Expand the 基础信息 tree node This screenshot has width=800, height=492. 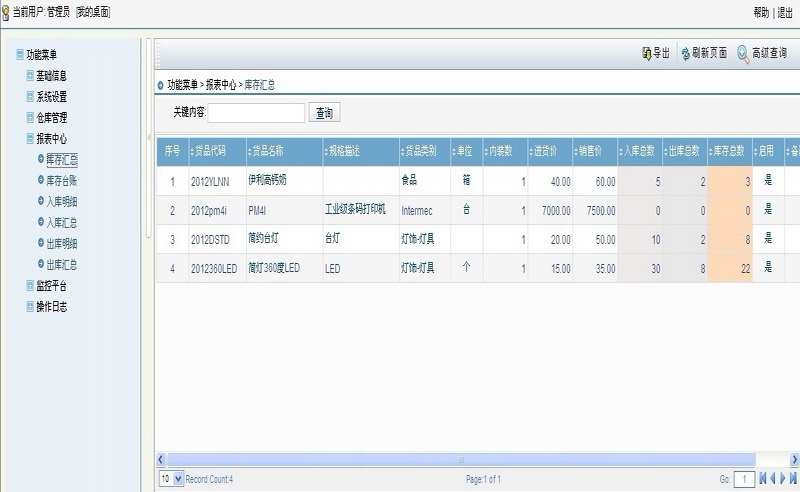coord(30,76)
